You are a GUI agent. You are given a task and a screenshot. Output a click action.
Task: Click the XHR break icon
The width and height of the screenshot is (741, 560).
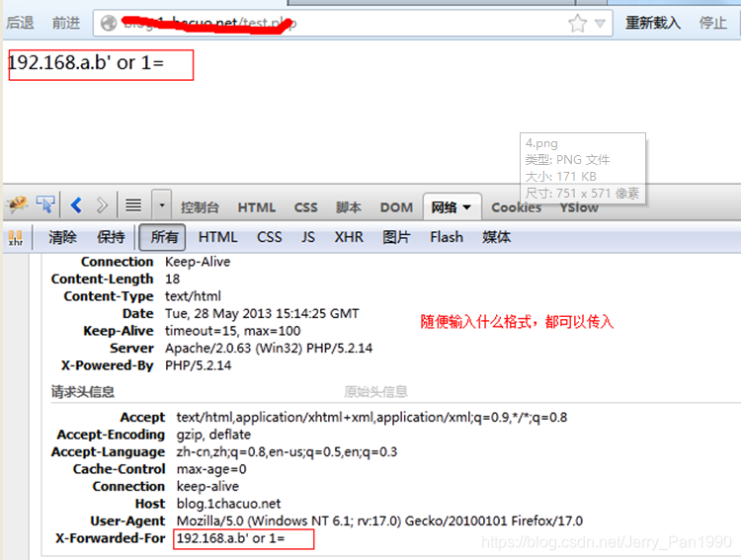click(x=16, y=237)
